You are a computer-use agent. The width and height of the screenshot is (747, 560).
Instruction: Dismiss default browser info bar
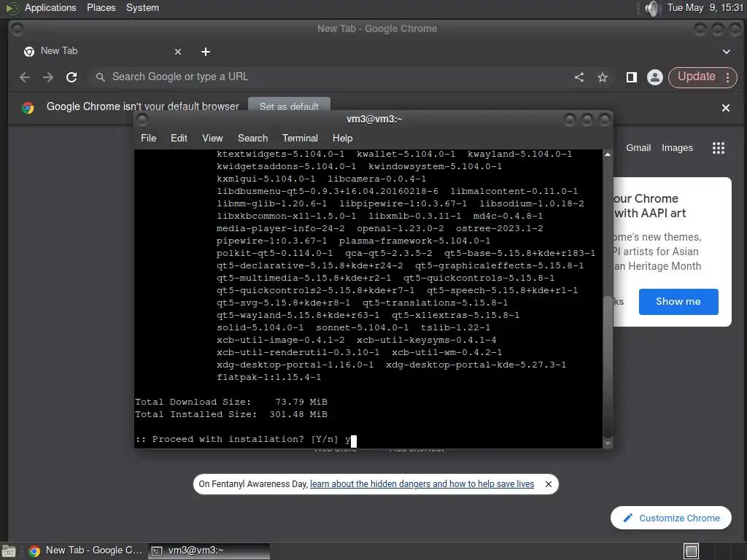726,108
